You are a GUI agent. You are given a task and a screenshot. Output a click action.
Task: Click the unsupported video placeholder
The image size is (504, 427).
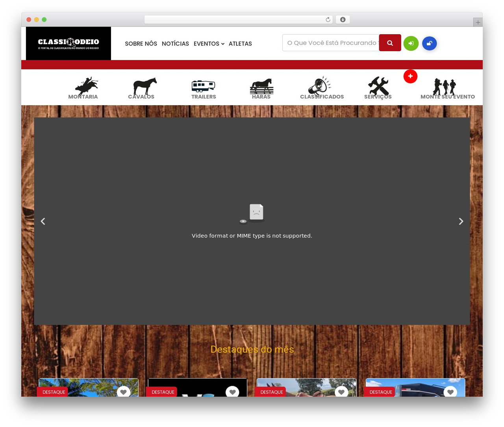point(252,221)
